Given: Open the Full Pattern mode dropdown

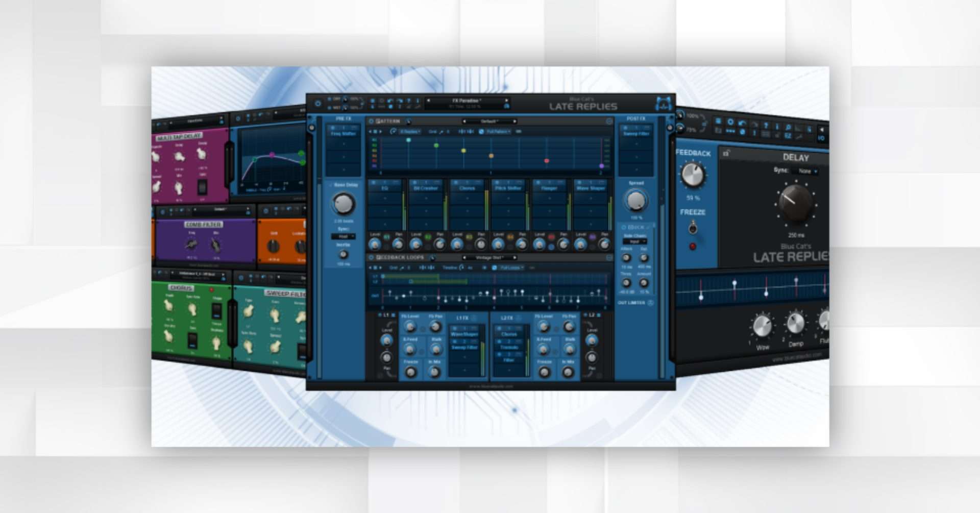Looking at the screenshot, I should click(x=497, y=132).
